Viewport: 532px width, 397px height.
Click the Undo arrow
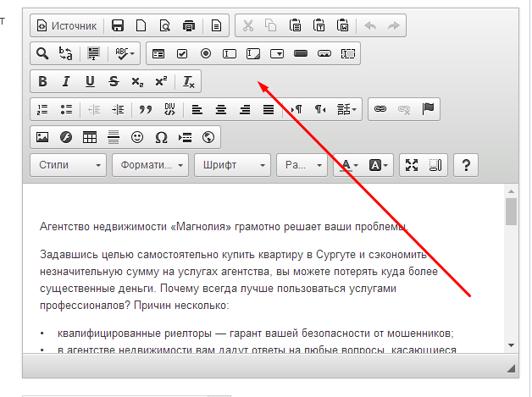tap(370, 25)
